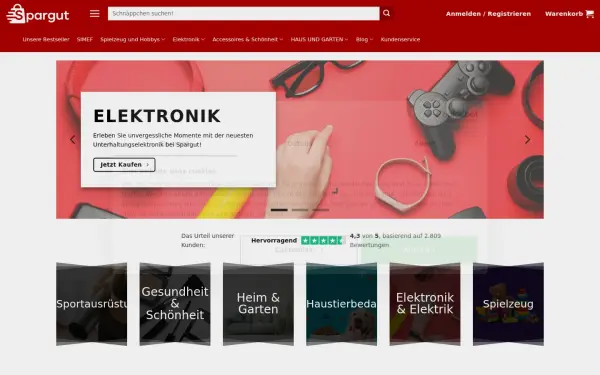The height and width of the screenshot is (375, 600).
Task: Open the Spielzeug category tile
Action: tap(508, 304)
